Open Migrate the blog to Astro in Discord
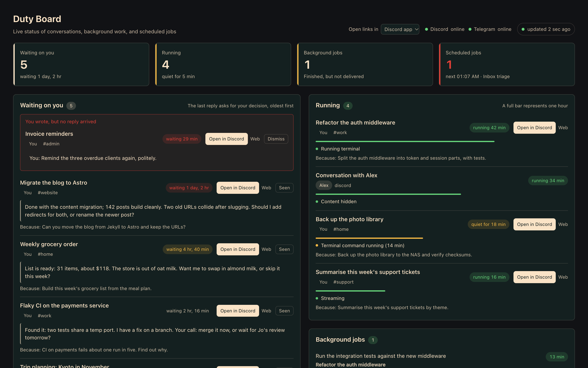The image size is (588, 368). [238, 188]
